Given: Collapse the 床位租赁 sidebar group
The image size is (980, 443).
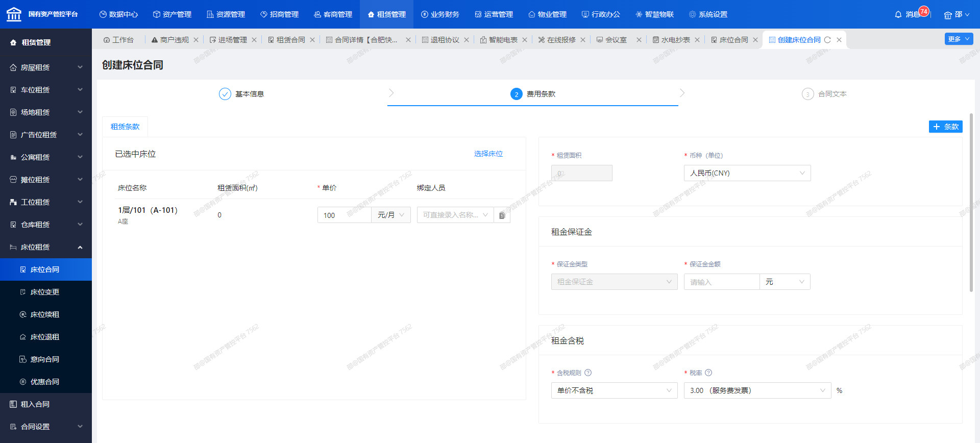Looking at the screenshot, I should [x=46, y=247].
